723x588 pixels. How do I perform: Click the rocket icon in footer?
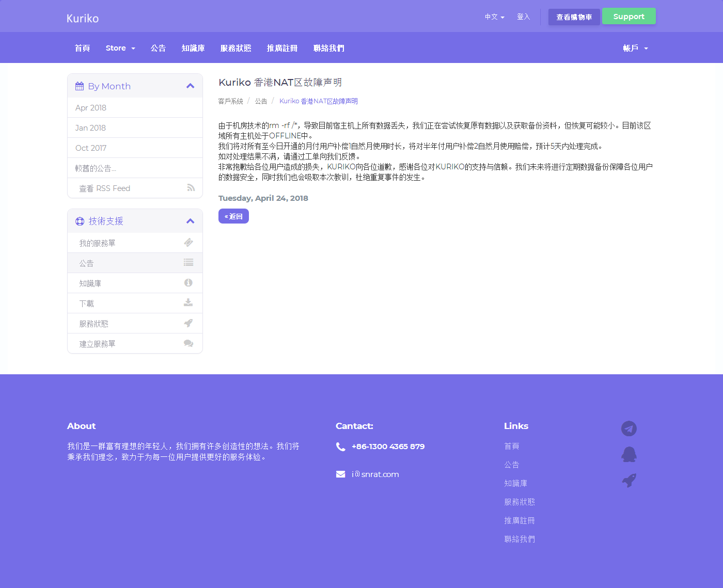[x=628, y=481]
